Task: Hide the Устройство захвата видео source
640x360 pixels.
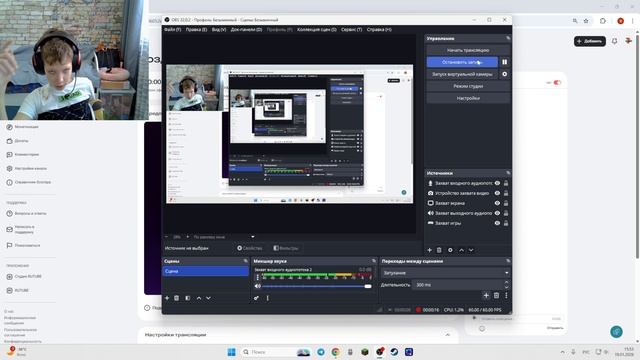Action: [x=497, y=193]
